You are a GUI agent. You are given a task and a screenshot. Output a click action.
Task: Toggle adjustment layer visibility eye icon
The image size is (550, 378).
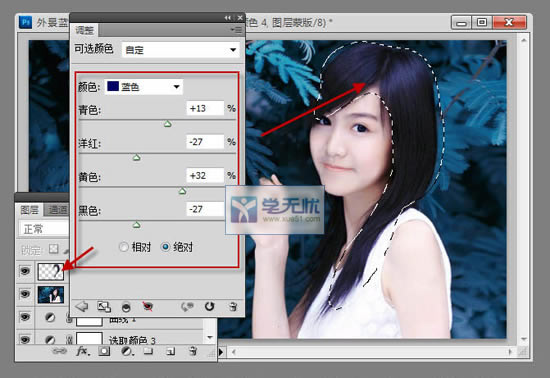point(148,307)
